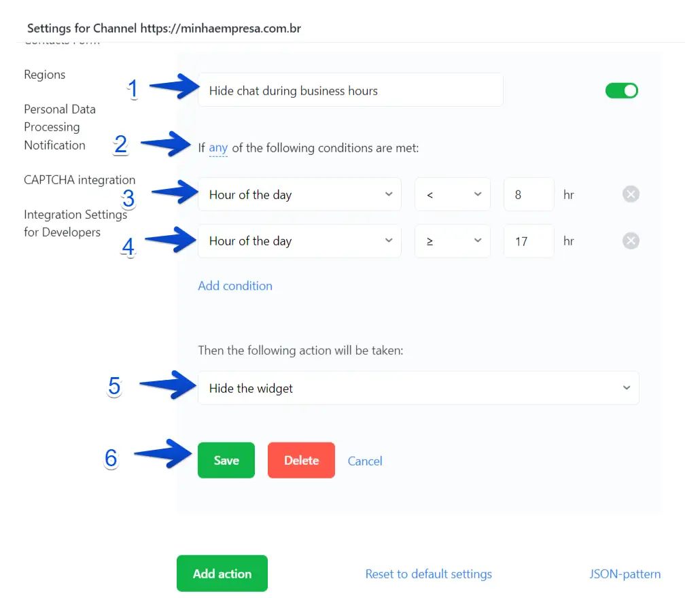Click the 'Add condition' link
The height and width of the screenshot is (598, 700).
point(235,286)
